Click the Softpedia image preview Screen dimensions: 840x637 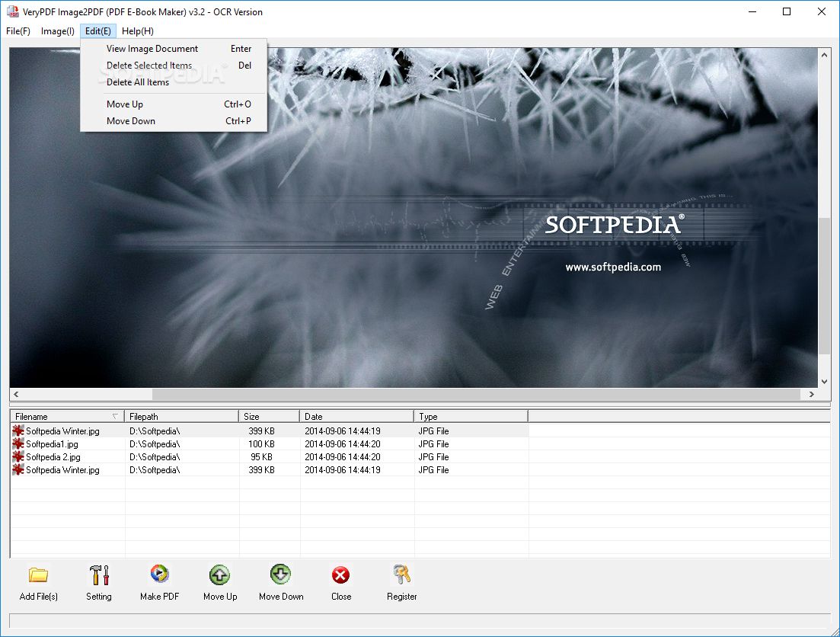(414, 218)
